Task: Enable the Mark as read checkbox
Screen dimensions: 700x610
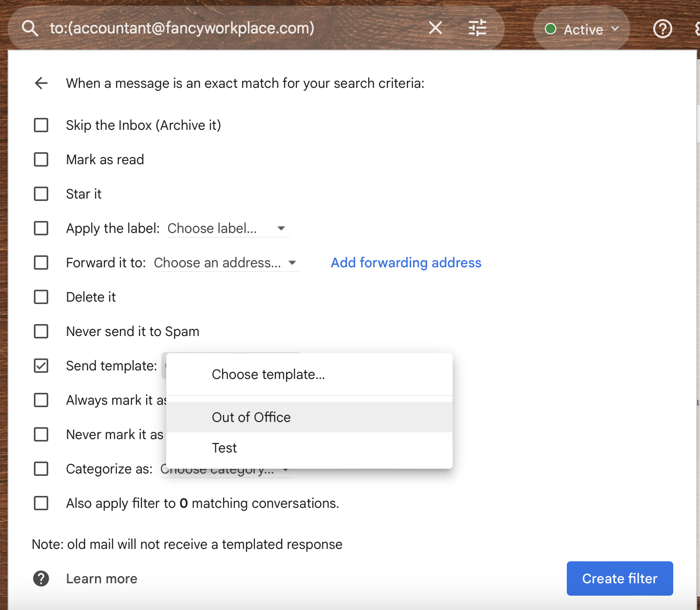Action: coord(42,159)
